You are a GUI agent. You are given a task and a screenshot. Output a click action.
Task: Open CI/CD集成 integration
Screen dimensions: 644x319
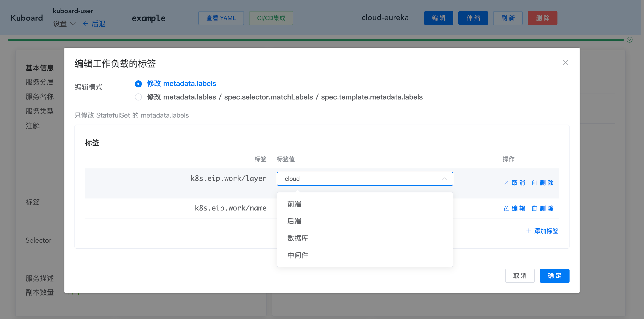click(x=271, y=18)
